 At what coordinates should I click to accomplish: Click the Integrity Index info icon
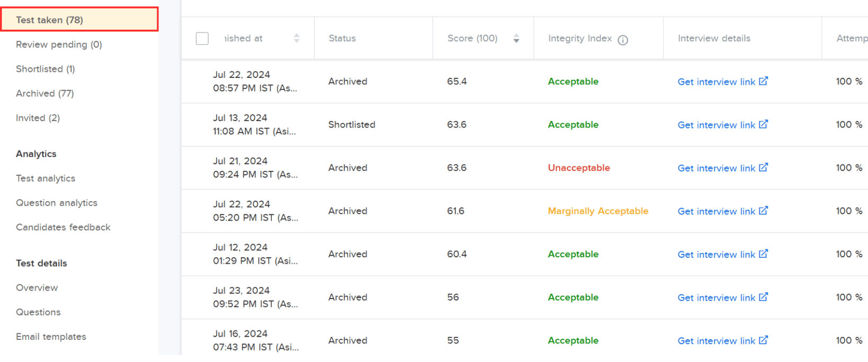623,40
